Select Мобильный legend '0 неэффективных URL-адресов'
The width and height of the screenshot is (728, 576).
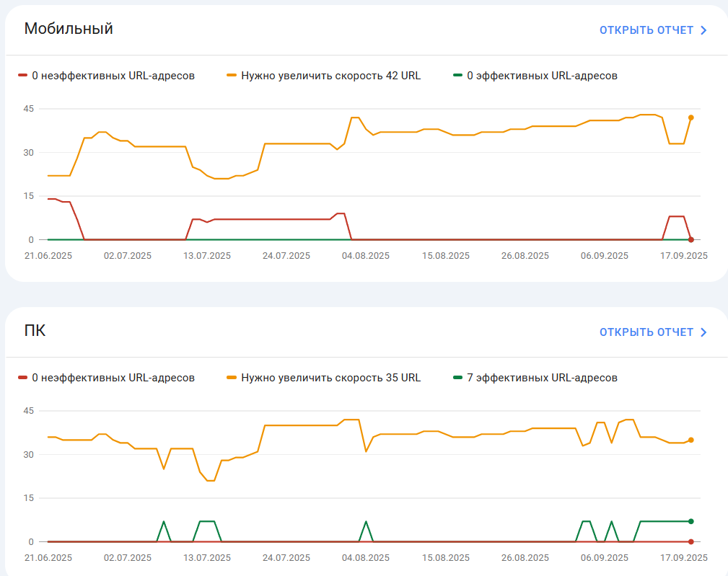[106, 76]
